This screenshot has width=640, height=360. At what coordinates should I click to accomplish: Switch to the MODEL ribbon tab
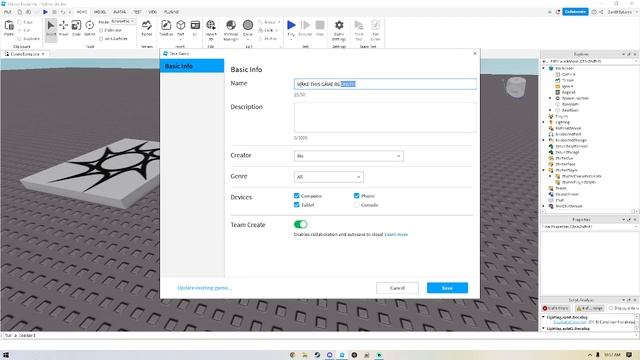[x=100, y=12]
